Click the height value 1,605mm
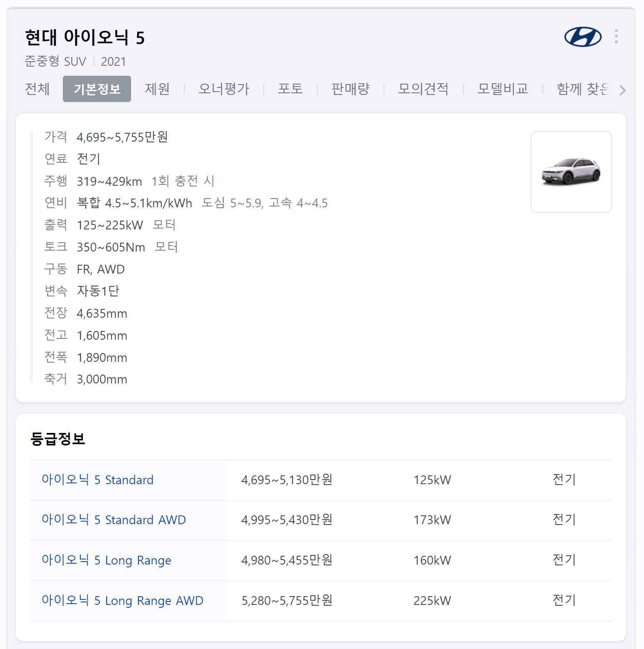Image resolution: width=644 pixels, height=649 pixels. click(102, 336)
